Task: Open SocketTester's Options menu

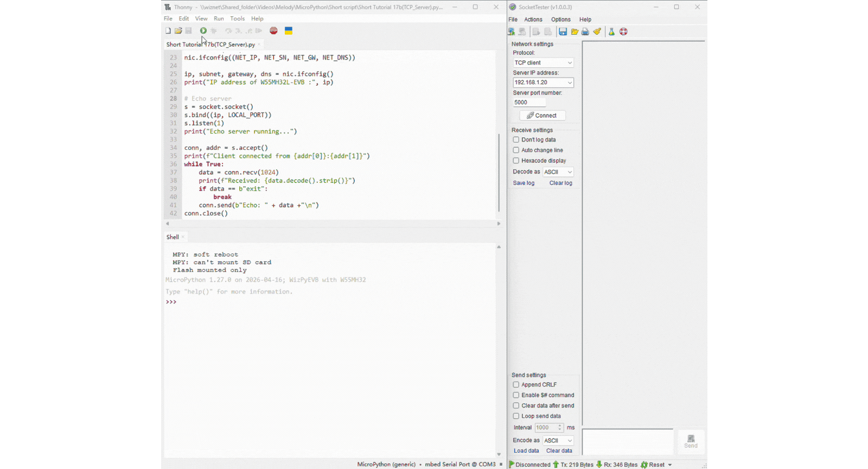Action: 561,20
